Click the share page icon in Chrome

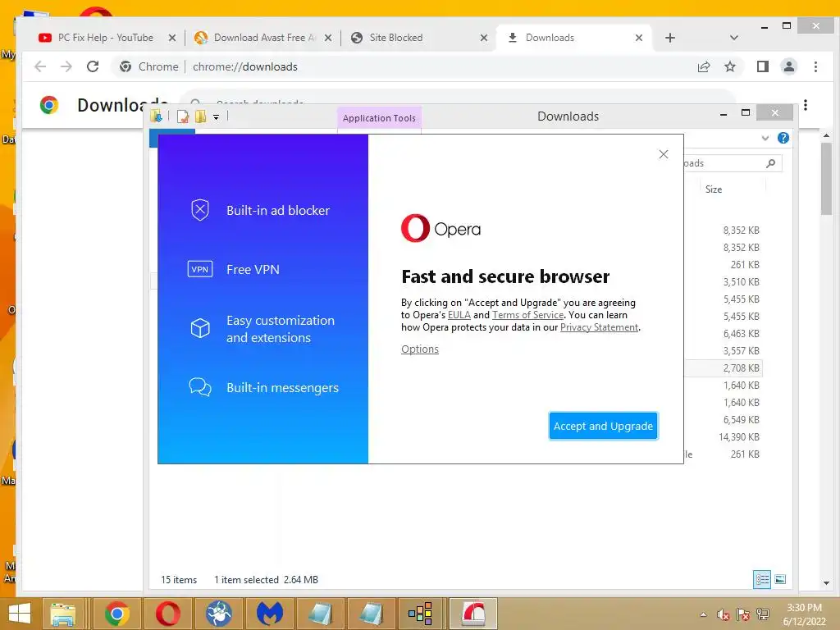pos(704,66)
